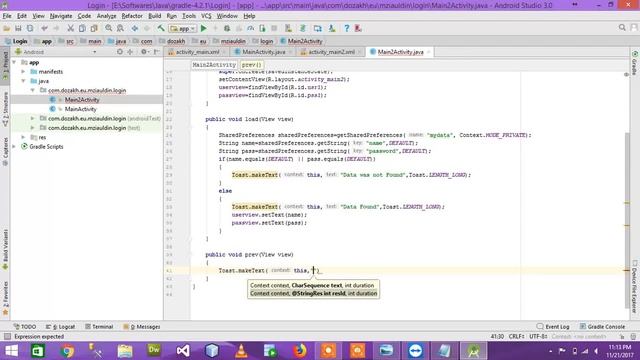Click the Make Project hammer icon
This screenshot has width=640, height=360.
coord(161,28)
